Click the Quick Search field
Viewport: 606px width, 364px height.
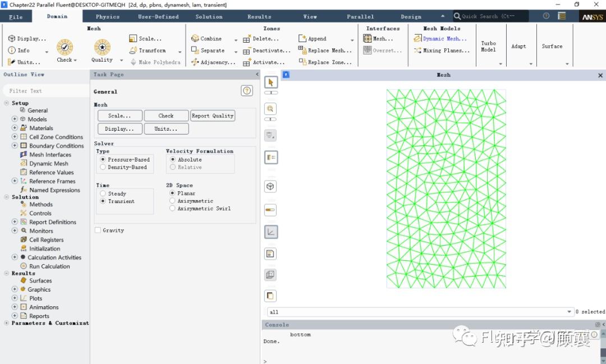(x=490, y=16)
